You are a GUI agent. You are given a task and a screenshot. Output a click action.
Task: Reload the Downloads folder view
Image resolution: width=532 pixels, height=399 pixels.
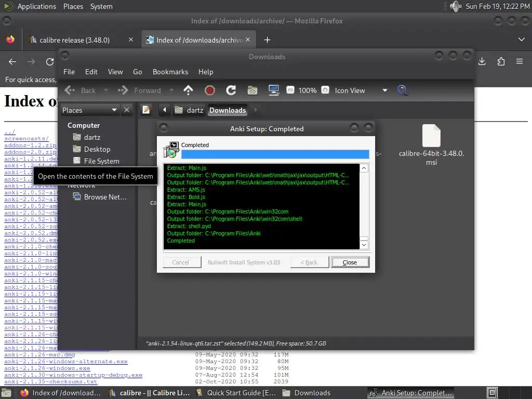tap(231, 90)
